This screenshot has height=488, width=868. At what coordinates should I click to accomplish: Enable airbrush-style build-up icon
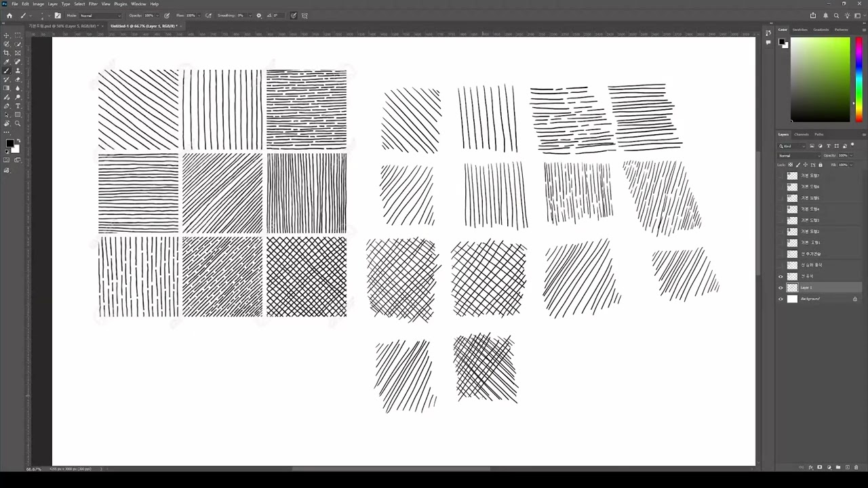coord(208,15)
